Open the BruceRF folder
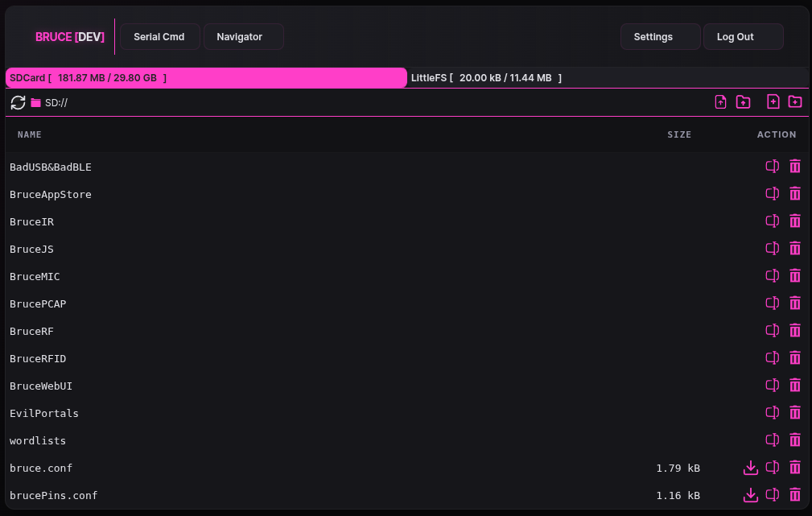 click(x=31, y=331)
